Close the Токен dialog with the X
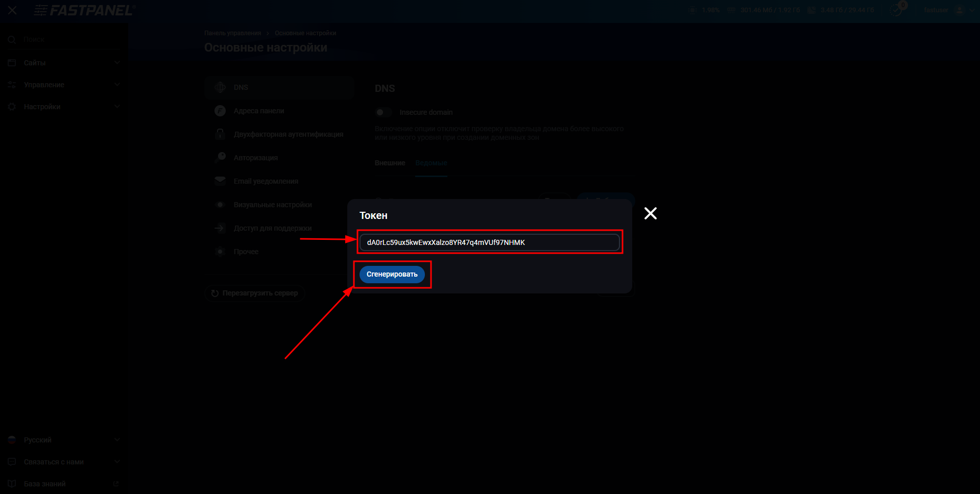The height and width of the screenshot is (494, 980). tap(650, 213)
